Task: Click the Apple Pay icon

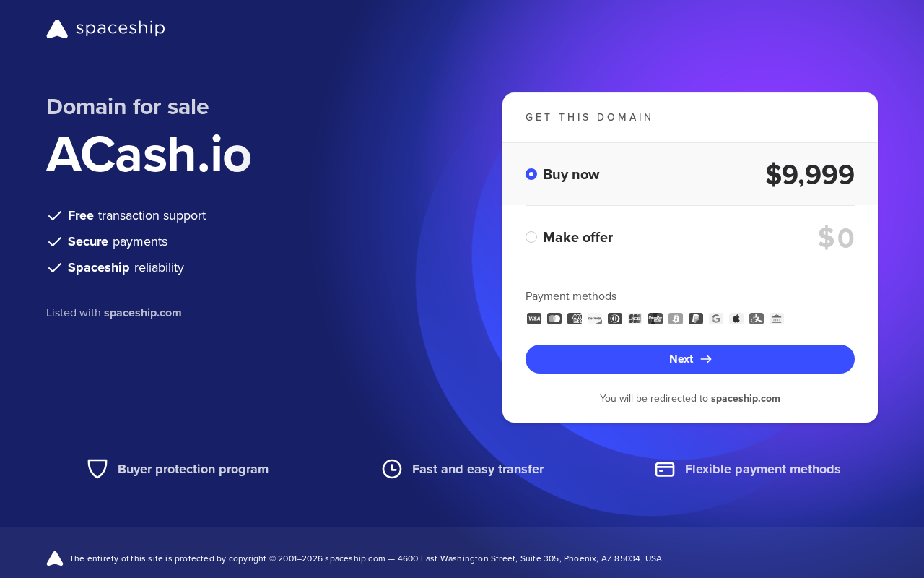Action: [x=736, y=319]
